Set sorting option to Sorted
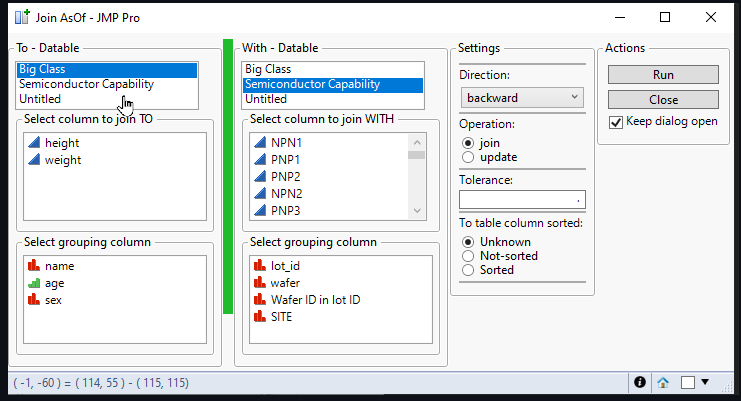The width and height of the screenshot is (741, 401). (468, 270)
